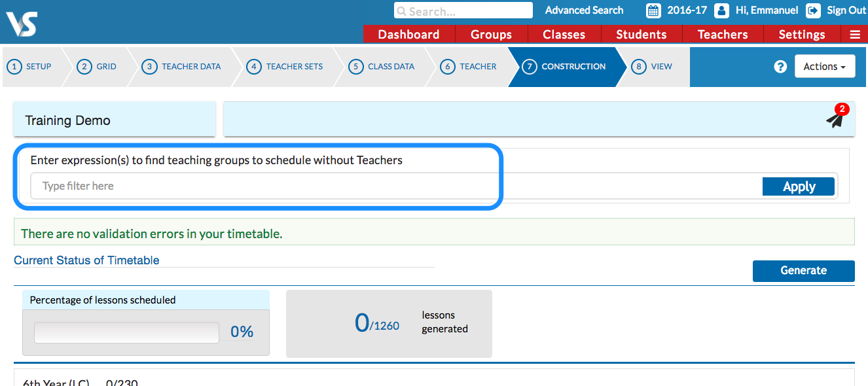The height and width of the screenshot is (386, 868).
Task: Go to step 4 Teacher Sets
Action: [x=285, y=67]
